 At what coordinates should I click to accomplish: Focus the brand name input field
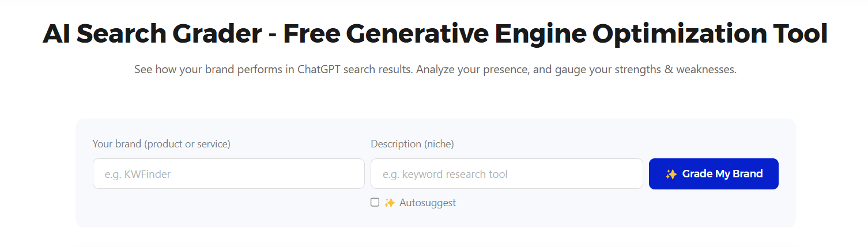(x=229, y=173)
